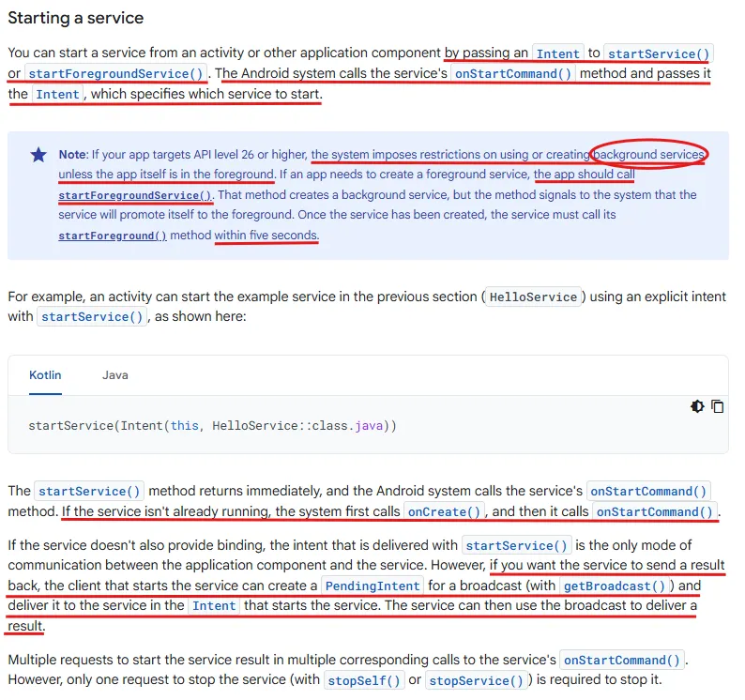745x700 pixels.
Task: Open startService() link before "method returns immediately"
Action: [x=89, y=491]
